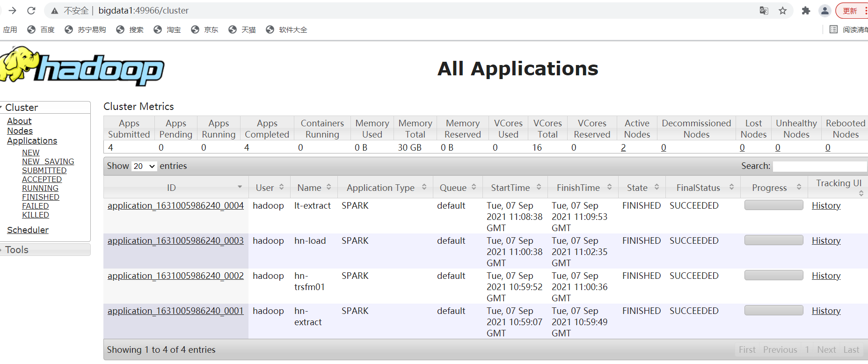868x364 pixels.
Task: Filter applications by ACCEPTED state
Action: tap(42, 179)
